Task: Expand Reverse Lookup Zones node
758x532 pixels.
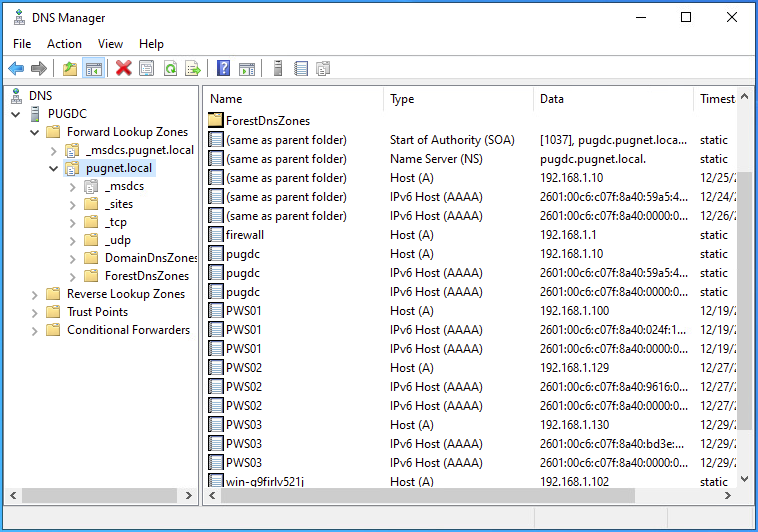Action: 34,295
